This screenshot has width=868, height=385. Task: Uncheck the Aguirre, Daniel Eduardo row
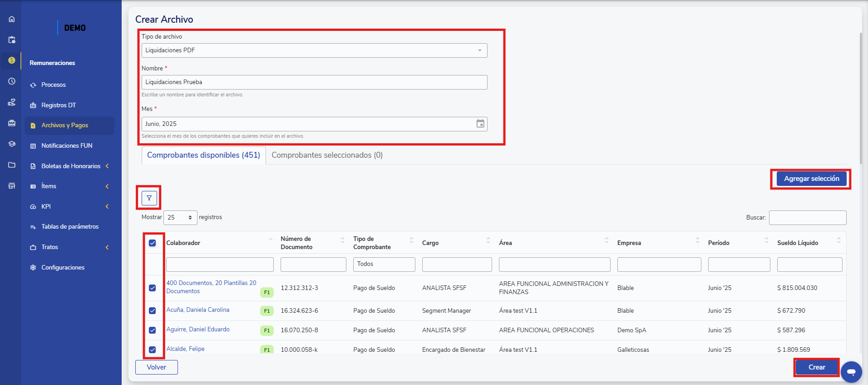pos(153,330)
